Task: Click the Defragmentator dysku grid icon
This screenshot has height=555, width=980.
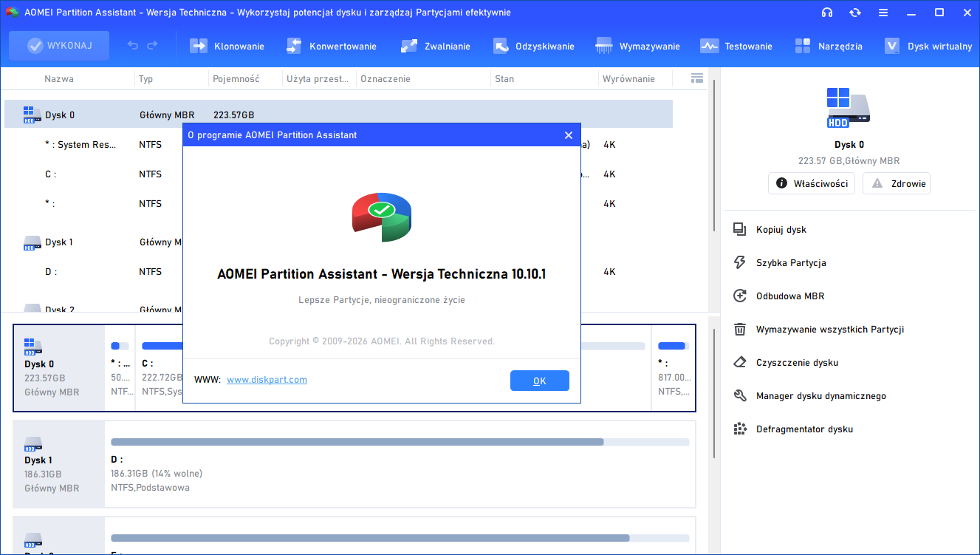Action: (740, 429)
